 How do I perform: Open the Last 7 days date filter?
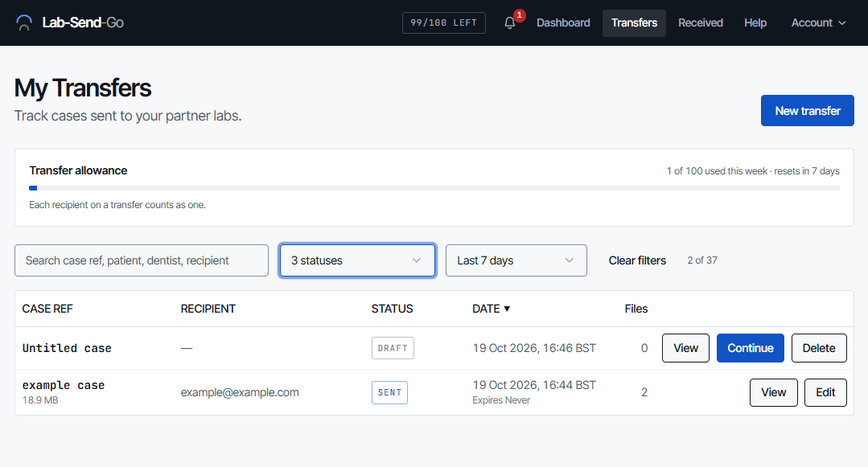click(x=516, y=260)
